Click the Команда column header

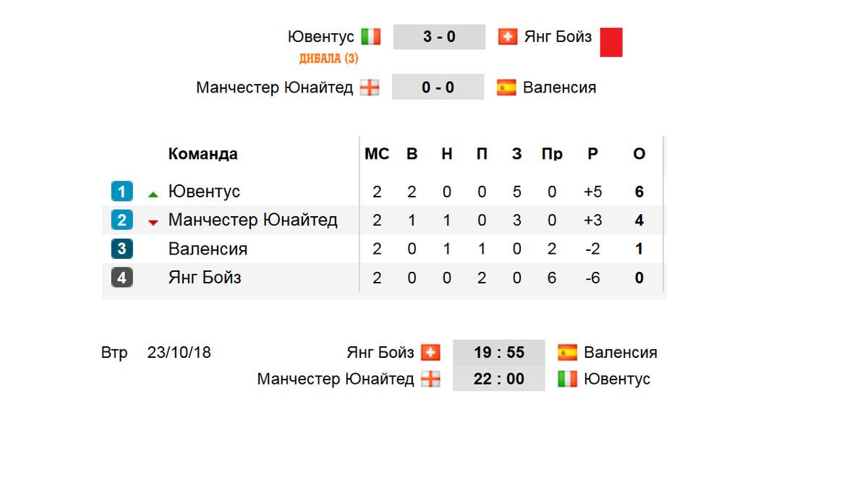coord(203,154)
